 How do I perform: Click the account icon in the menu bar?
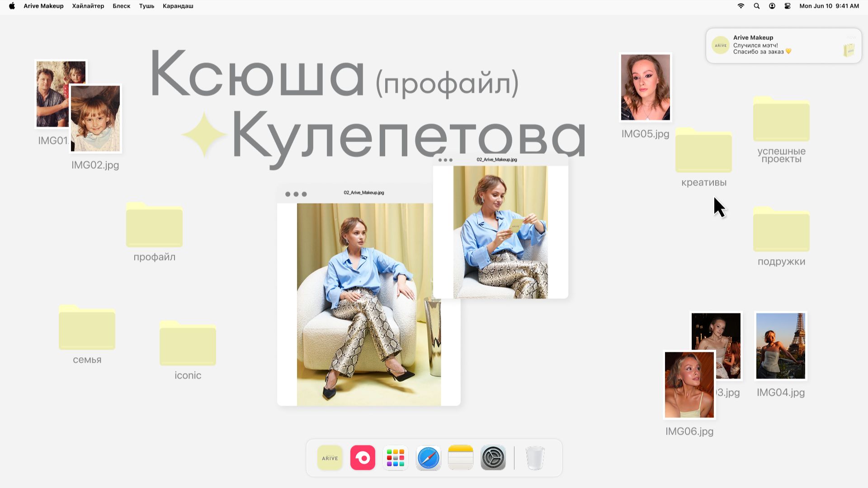point(772,6)
